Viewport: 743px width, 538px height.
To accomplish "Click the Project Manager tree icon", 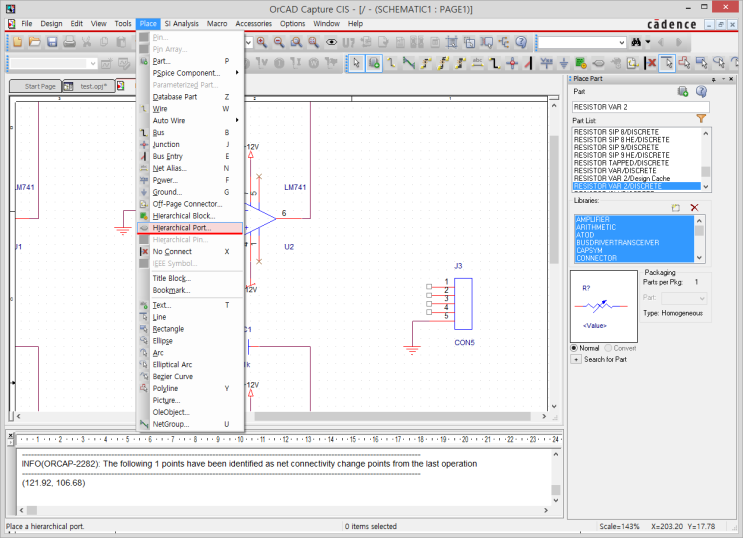I will pos(504,43).
